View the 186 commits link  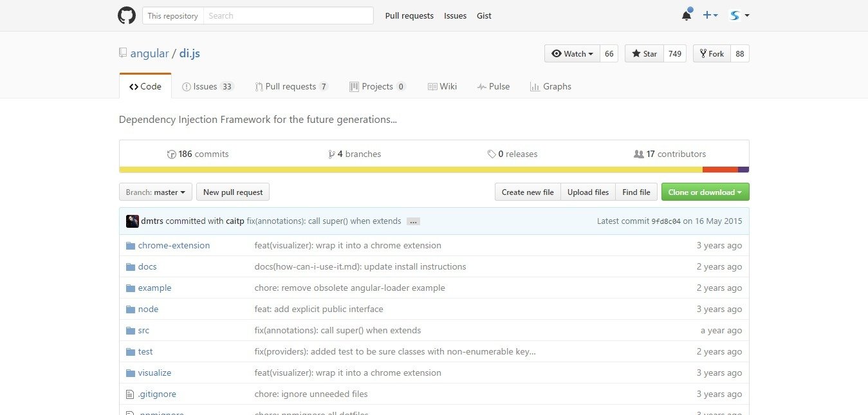pyautogui.click(x=198, y=154)
